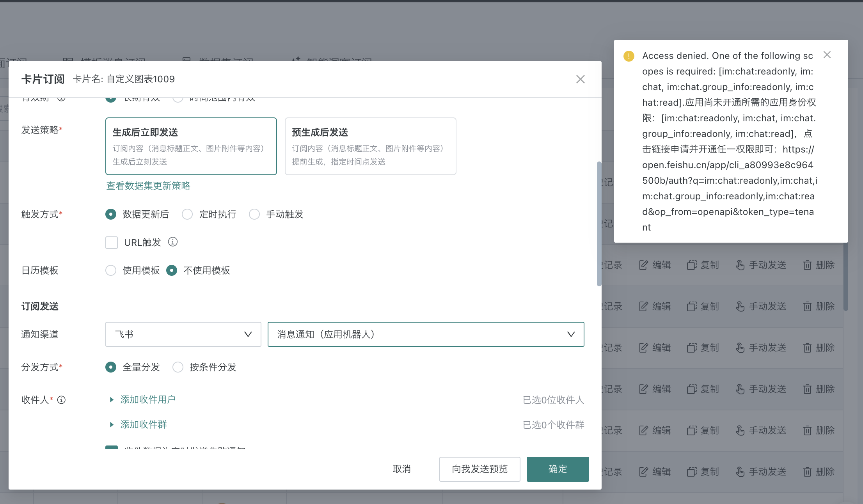Click 手动发送 in the first visible background row

761,265
